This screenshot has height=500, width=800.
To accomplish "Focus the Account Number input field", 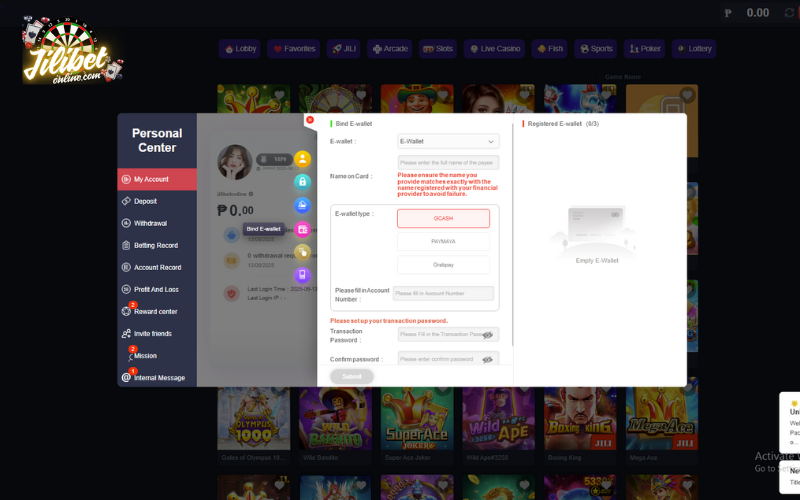I will [x=443, y=293].
